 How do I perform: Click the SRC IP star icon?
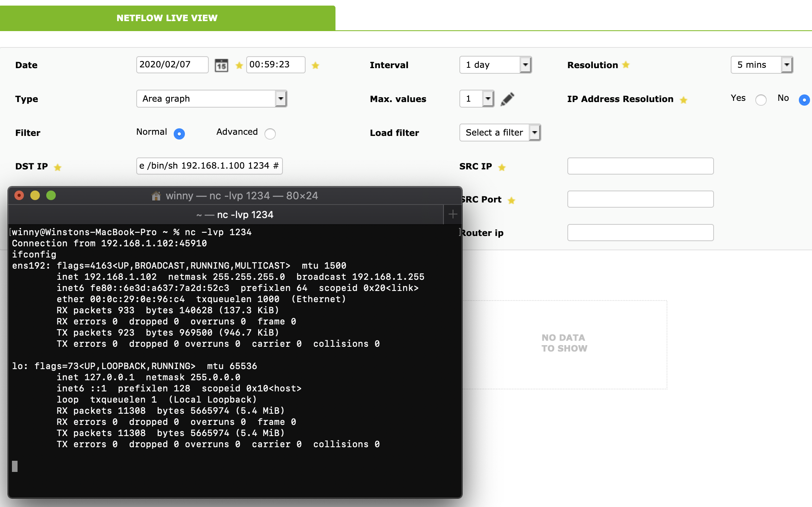click(x=502, y=167)
